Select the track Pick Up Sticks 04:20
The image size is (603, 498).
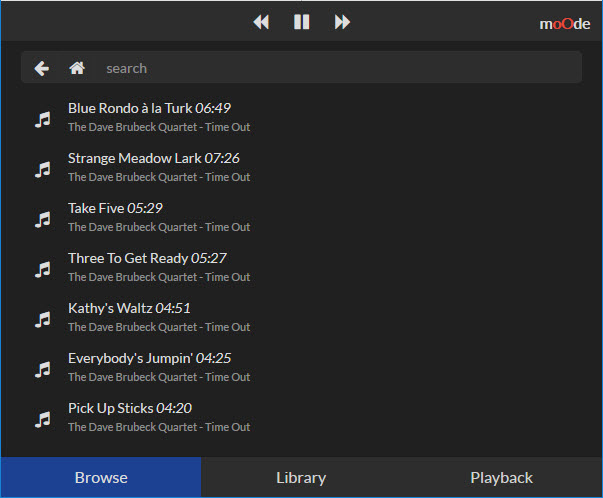(x=130, y=408)
